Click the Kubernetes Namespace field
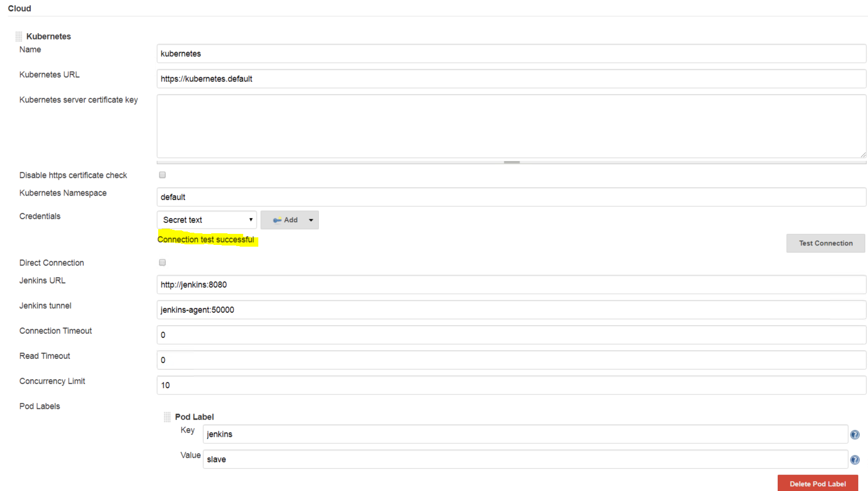This screenshot has height=491, width=868. (407, 197)
